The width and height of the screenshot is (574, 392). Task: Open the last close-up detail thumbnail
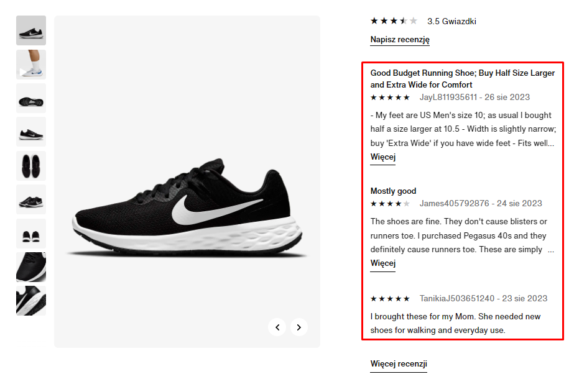[x=31, y=301]
